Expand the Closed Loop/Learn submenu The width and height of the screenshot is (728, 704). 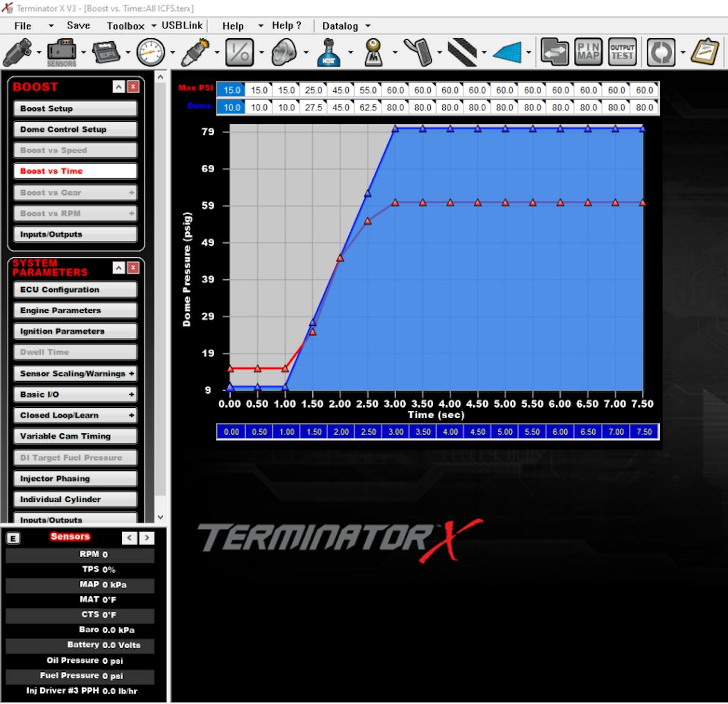(131, 415)
